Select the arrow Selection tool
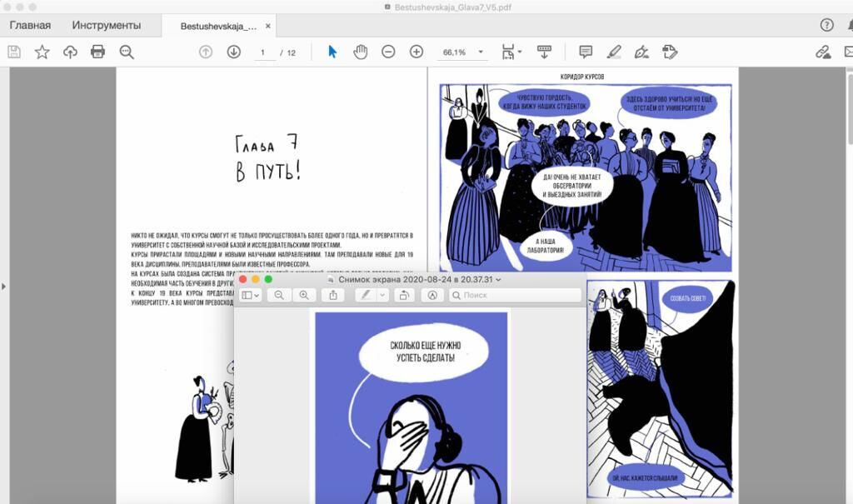This screenshot has width=853, height=504. [x=332, y=52]
